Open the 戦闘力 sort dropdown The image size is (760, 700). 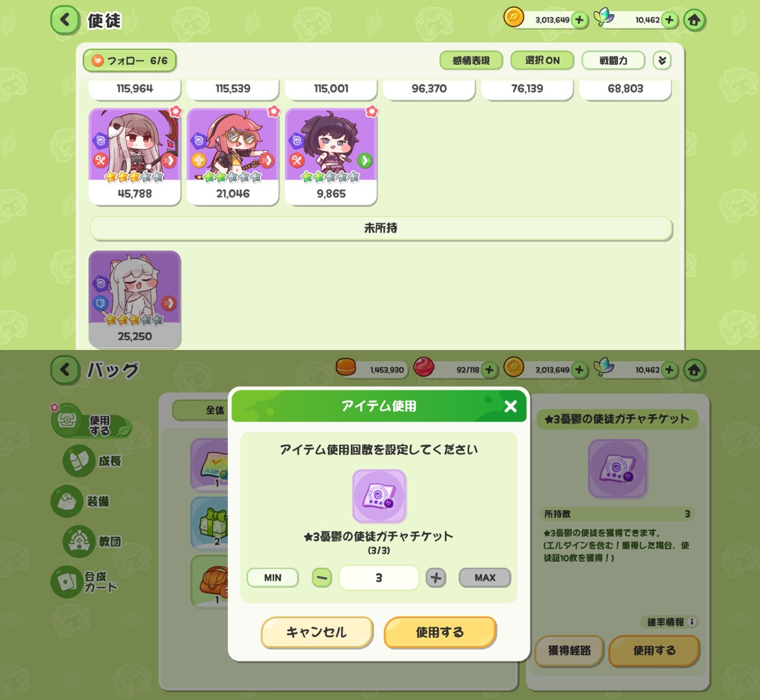pyautogui.click(x=613, y=60)
